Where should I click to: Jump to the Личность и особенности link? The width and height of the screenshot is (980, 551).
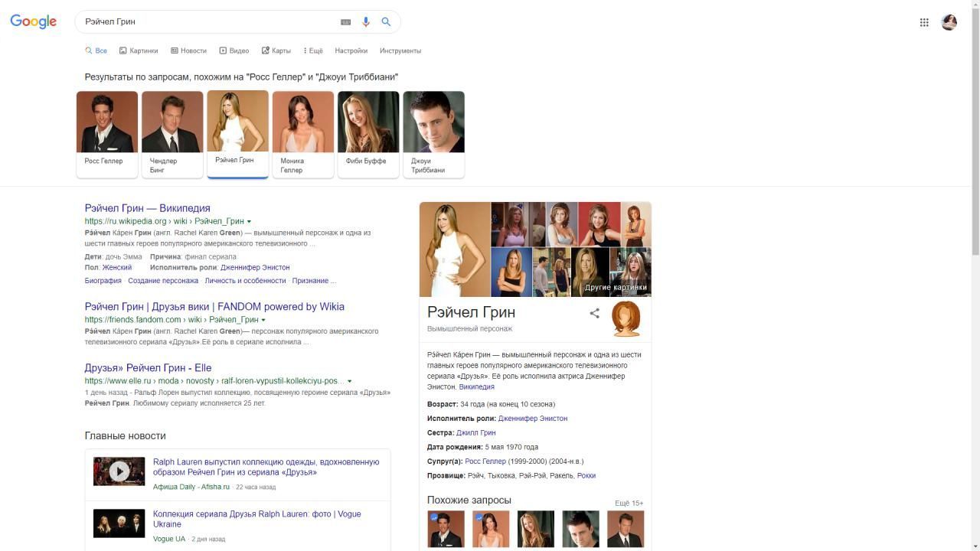point(245,281)
